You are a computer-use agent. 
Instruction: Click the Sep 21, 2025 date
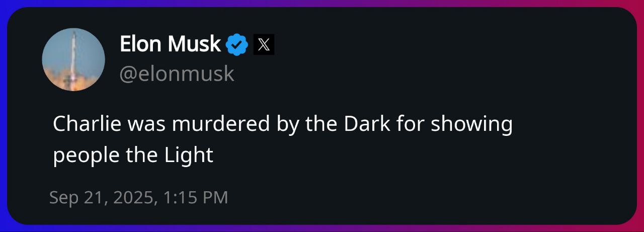coord(101,197)
